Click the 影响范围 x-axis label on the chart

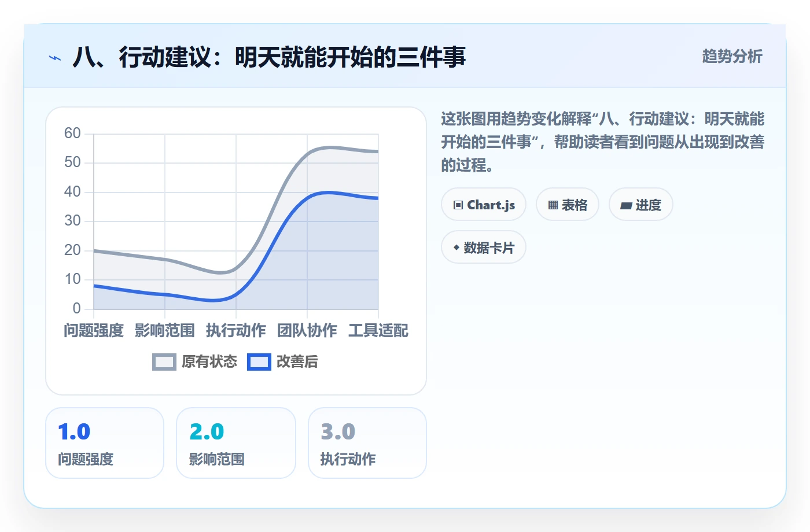(165, 331)
